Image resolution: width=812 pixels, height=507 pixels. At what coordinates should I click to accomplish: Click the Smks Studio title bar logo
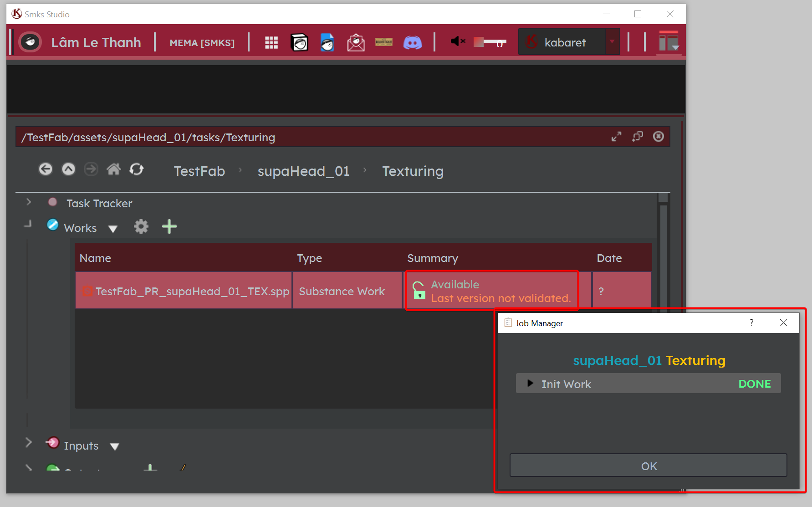click(17, 14)
